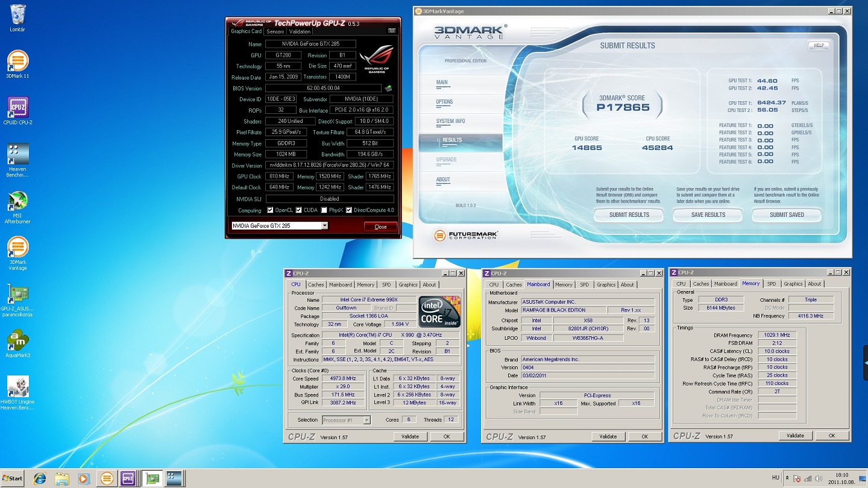Select the Heaven Benchmark desktop icon
This screenshot has width=868, height=488.
[17, 160]
